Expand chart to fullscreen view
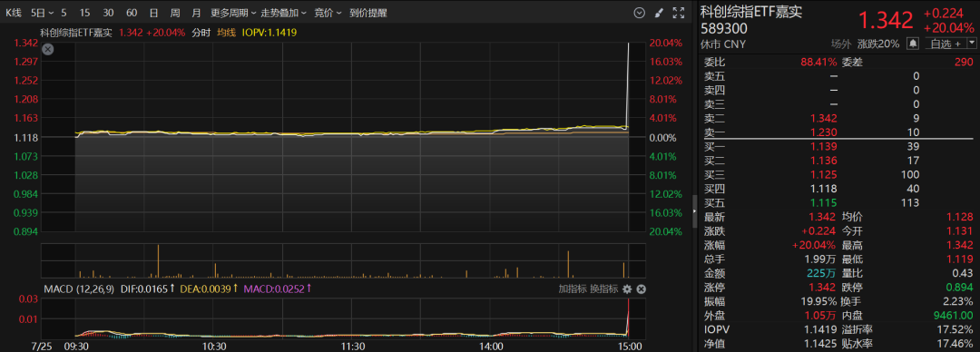Screen dimensions: 980x352 click(678, 13)
